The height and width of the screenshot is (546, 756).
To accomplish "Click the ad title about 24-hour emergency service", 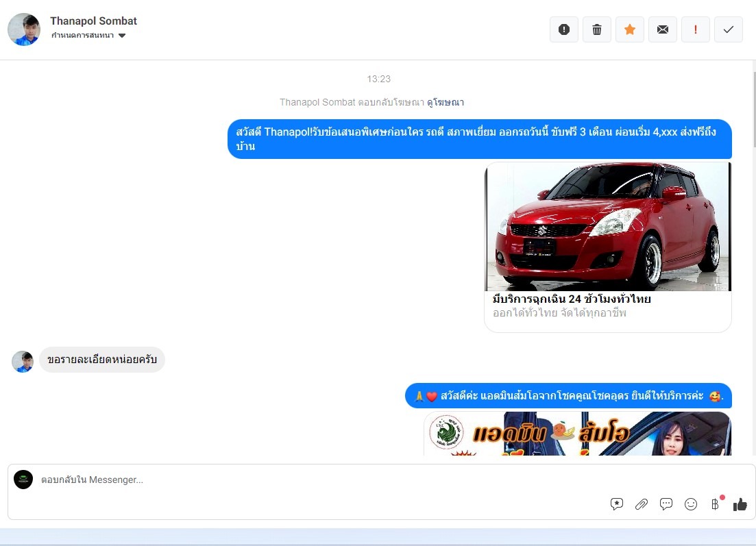I will (x=572, y=299).
